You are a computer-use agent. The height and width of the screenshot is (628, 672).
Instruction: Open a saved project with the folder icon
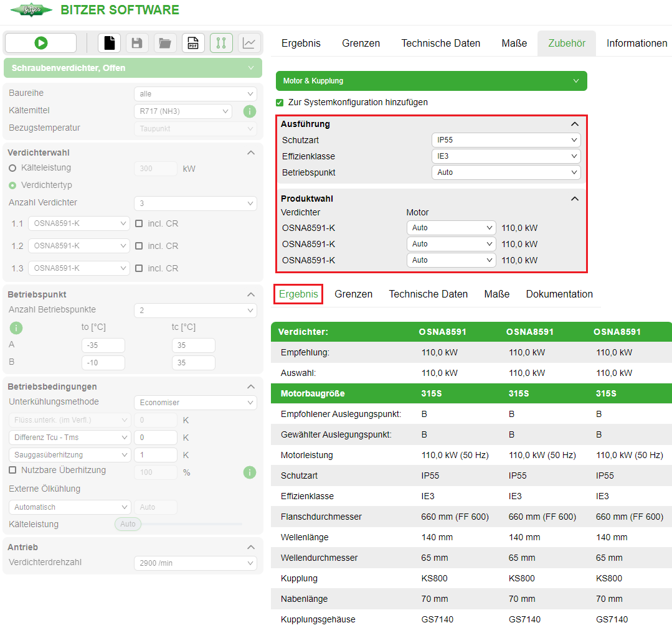pyautogui.click(x=164, y=43)
